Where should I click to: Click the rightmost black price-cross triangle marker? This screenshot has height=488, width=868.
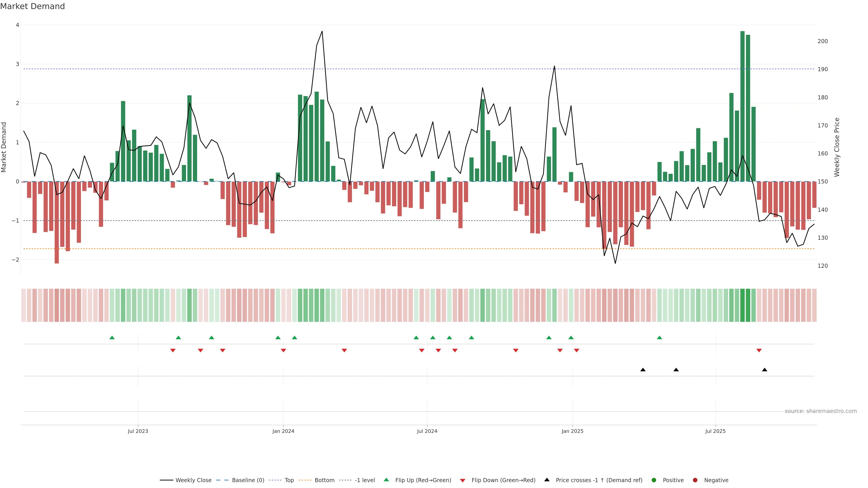coord(764,370)
